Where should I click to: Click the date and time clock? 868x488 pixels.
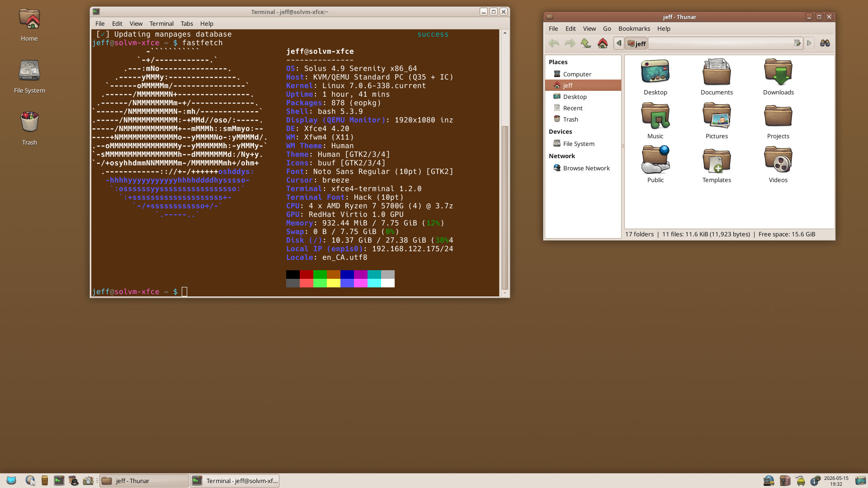click(836, 481)
